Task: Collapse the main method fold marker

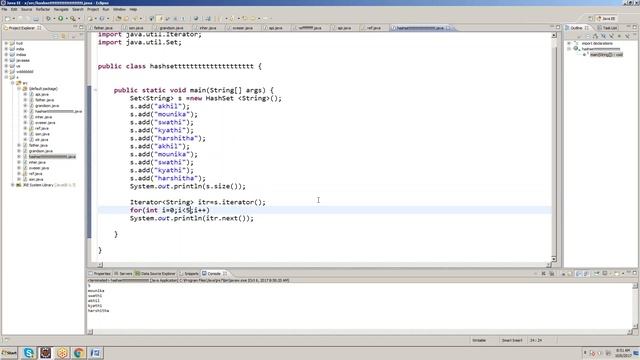Action: point(96,90)
